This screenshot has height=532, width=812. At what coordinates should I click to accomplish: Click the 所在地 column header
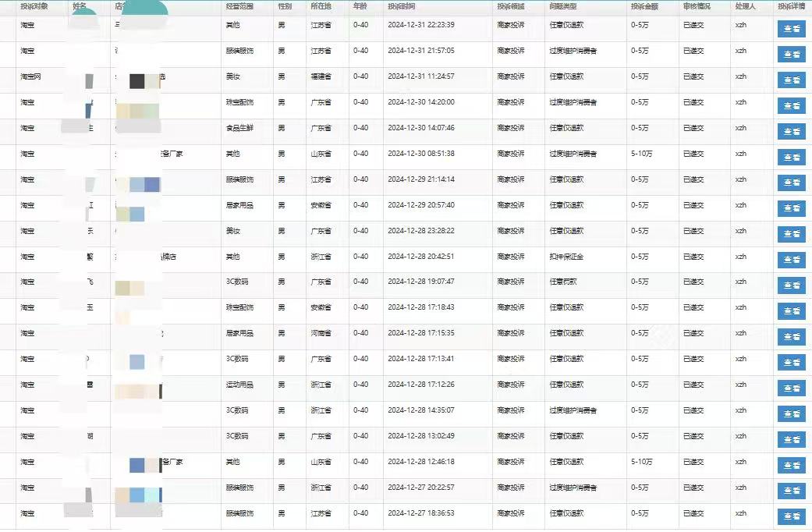(321, 6)
